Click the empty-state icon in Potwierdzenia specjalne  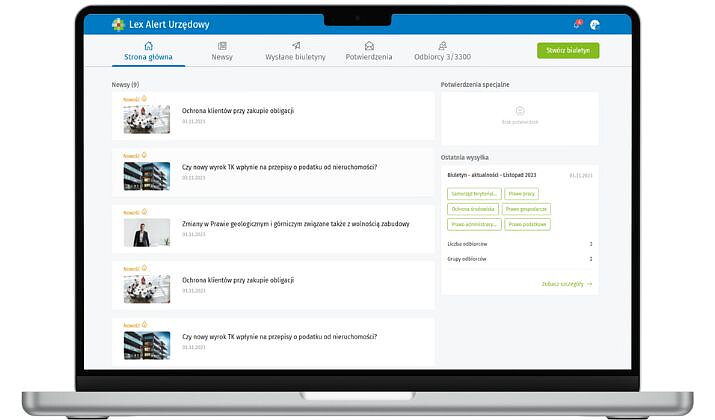point(519,110)
